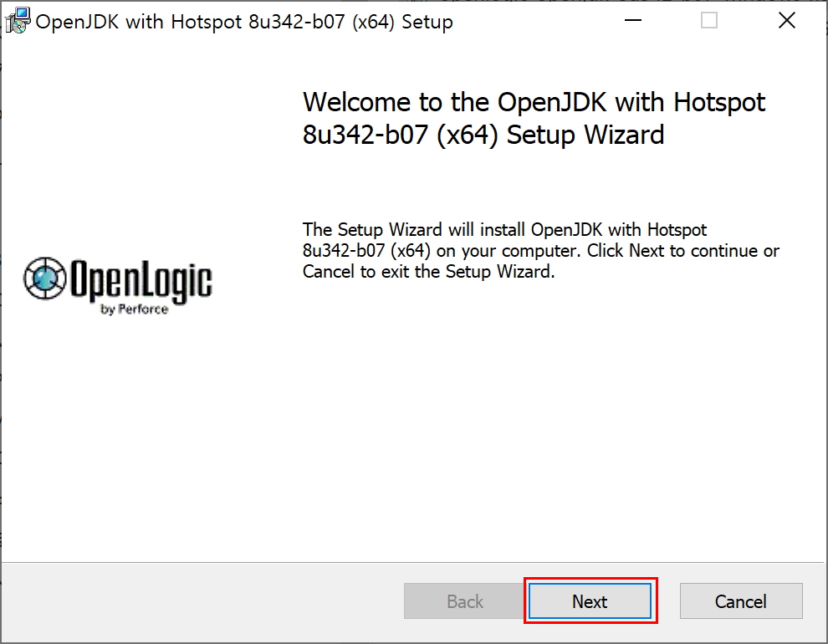Click the 'The Setup Wizard will install' description text
The width and height of the screenshot is (828, 644).
pyautogui.click(x=541, y=251)
